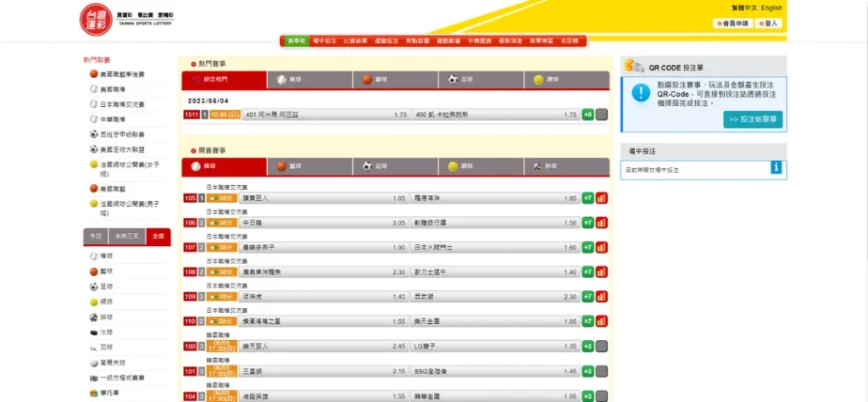Click the 投注站搜尋 button
Viewport: 868px width, 402px height.
pos(753,120)
